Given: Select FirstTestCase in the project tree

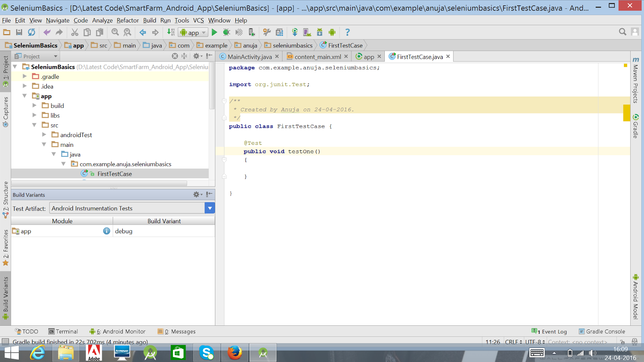Looking at the screenshot, I should 114,174.
